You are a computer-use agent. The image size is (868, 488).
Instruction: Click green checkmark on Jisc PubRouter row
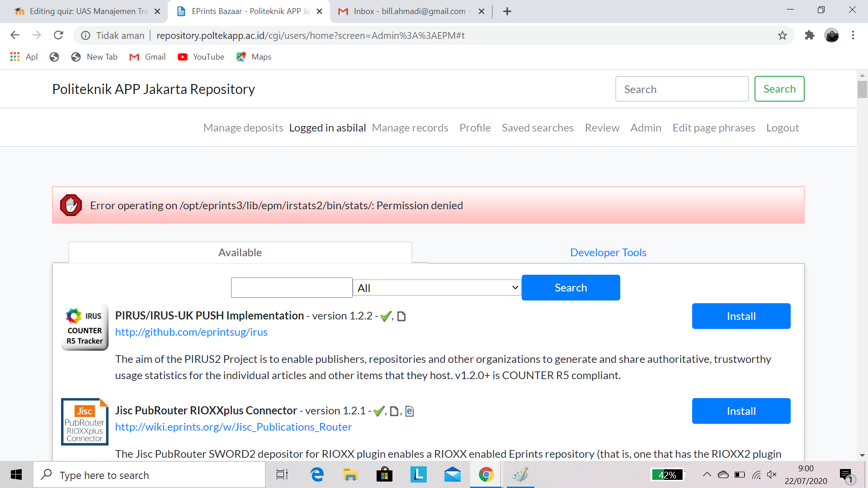[x=379, y=411]
